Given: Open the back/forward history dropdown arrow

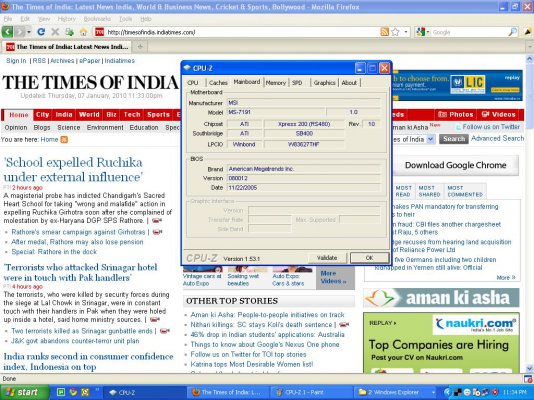Looking at the screenshot, I should pyautogui.click(x=29, y=32).
